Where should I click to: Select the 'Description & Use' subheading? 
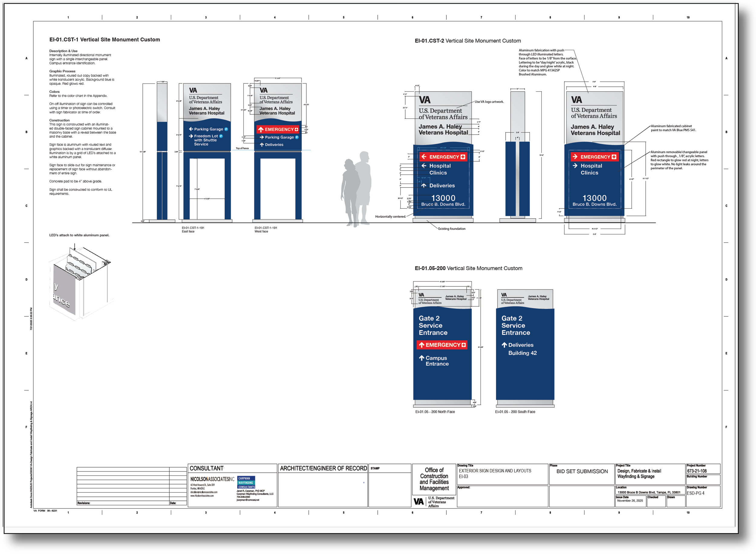click(64, 51)
